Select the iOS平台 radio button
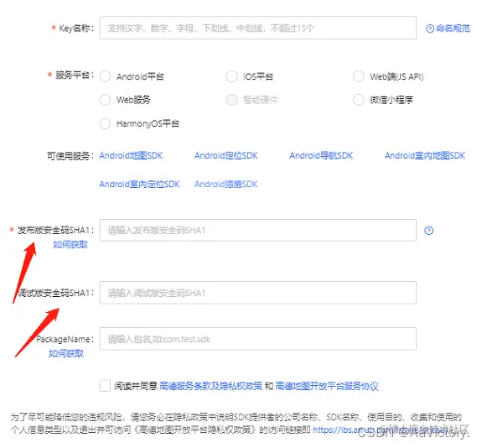482x448 pixels. tap(231, 76)
